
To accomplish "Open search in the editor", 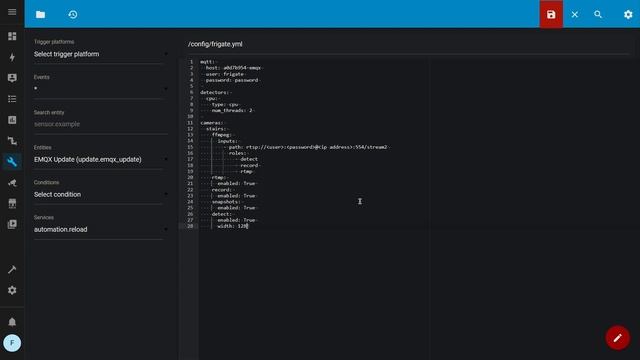I will point(598,15).
